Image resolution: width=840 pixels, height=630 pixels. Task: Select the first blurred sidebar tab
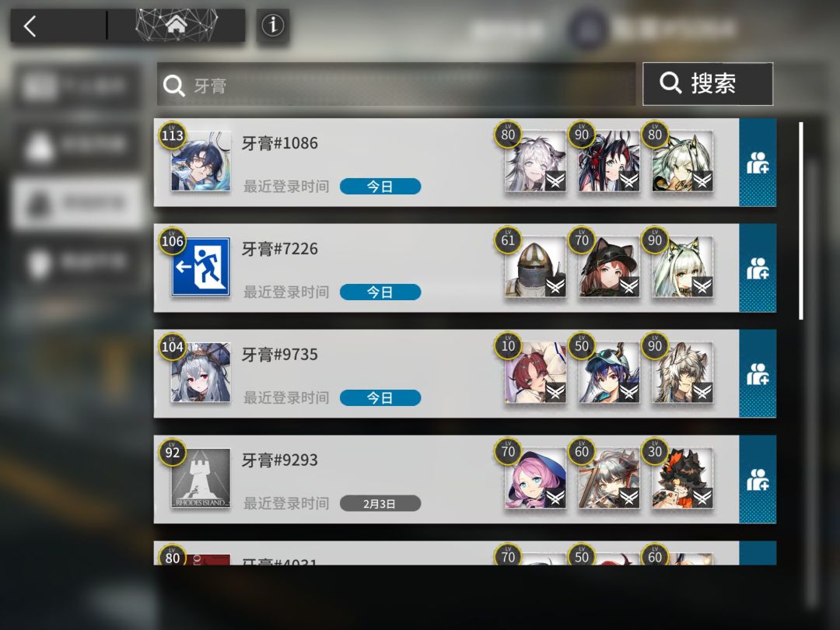[78, 86]
